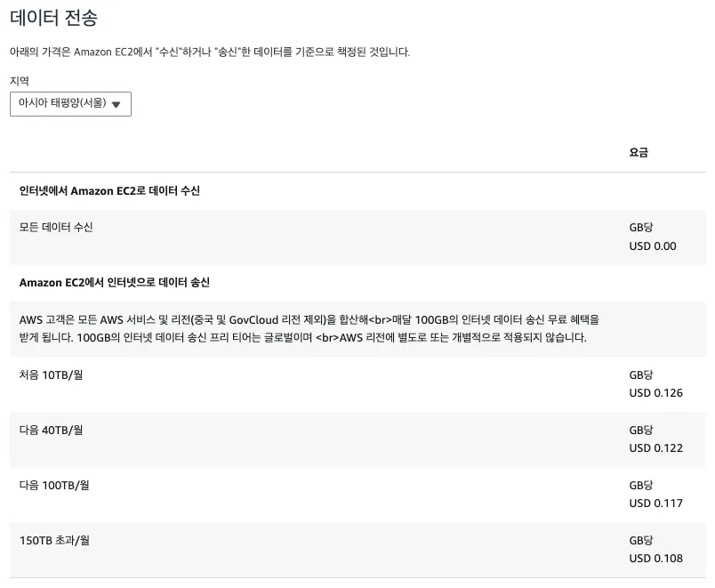
Task: Select the 다음 100TB/월 row label
Action: click(x=54, y=486)
